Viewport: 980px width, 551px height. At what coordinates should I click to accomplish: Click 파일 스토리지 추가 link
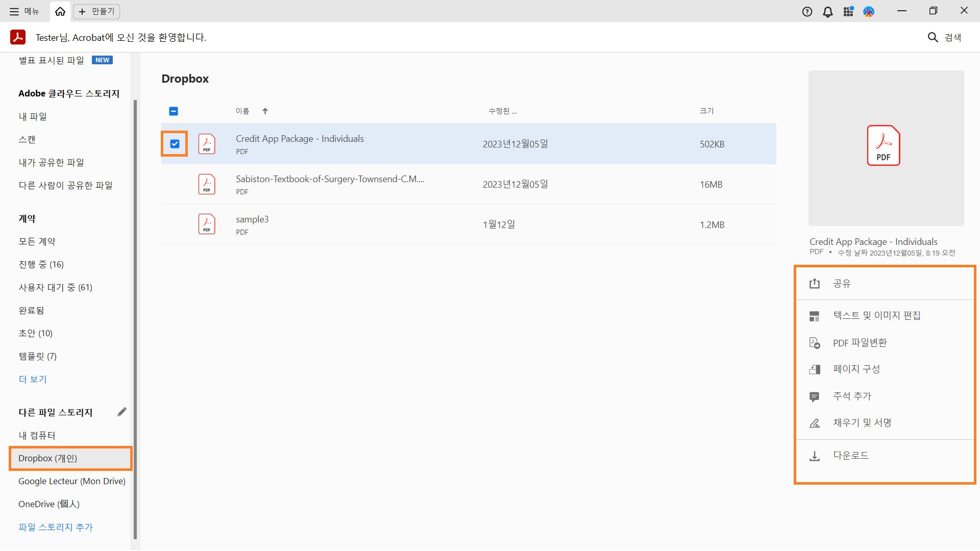(56, 527)
